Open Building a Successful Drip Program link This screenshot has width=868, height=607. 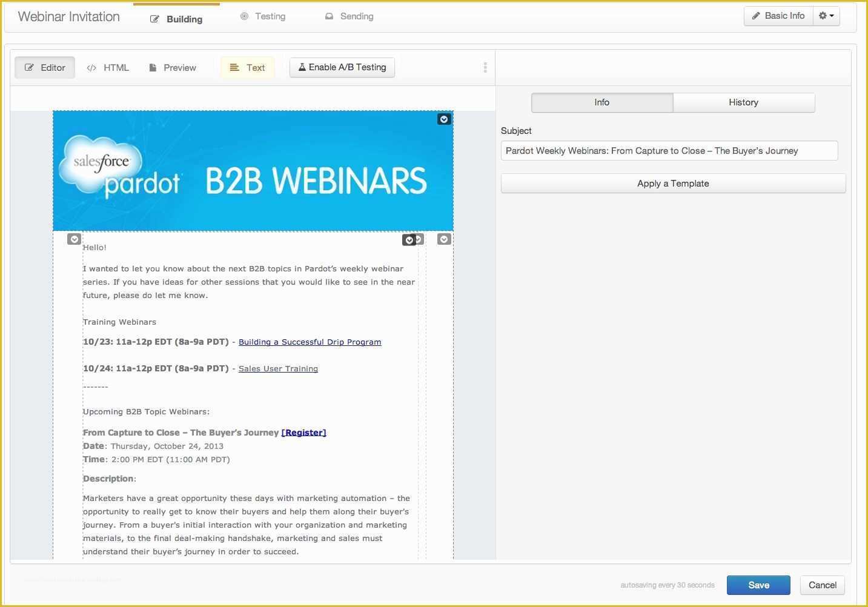pos(310,342)
